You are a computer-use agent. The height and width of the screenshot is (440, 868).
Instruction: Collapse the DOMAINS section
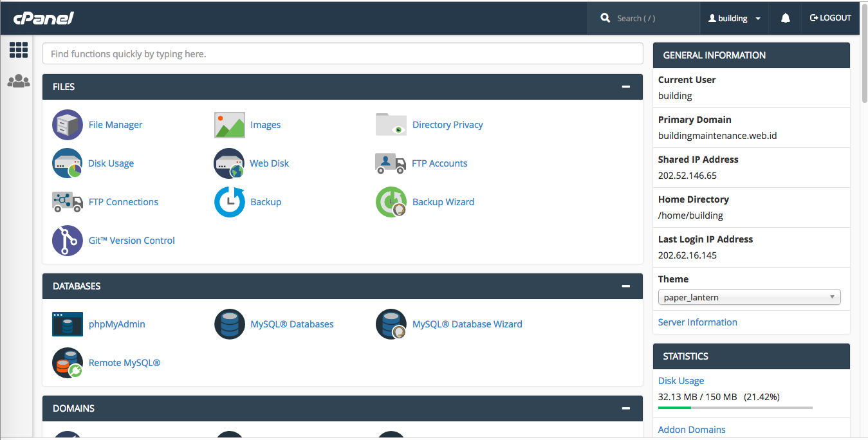point(626,408)
